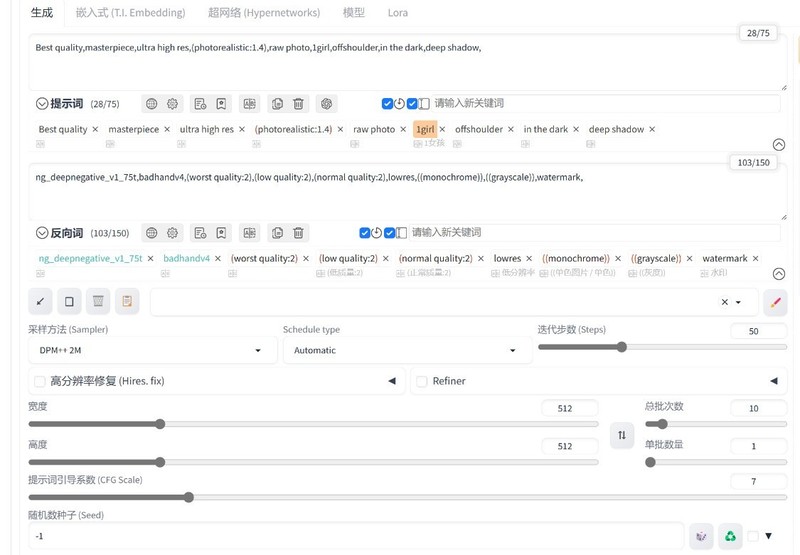Enable 高分辨率修复 (Hires. fix) checkbox
Image resolution: width=800 pixels, height=555 pixels.
[39, 381]
